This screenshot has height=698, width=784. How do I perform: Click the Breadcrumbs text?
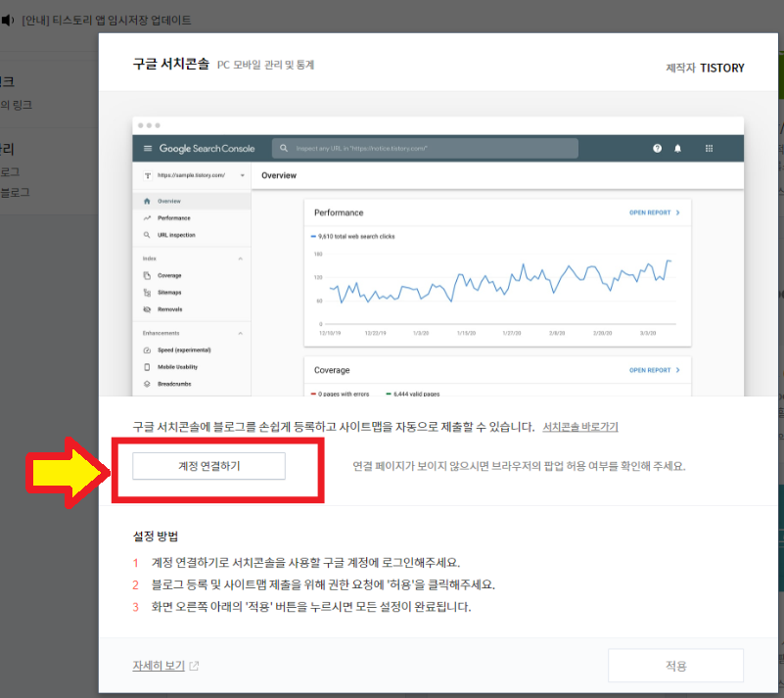click(x=174, y=384)
